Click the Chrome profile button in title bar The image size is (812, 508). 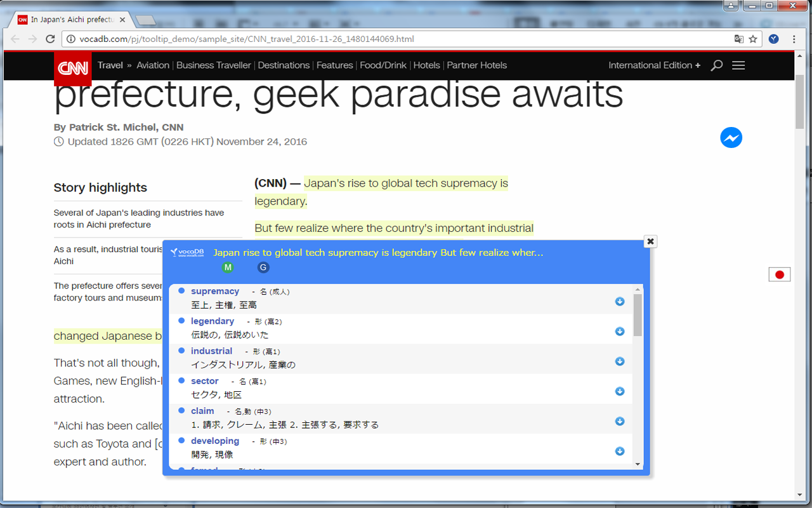coord(731,6)
